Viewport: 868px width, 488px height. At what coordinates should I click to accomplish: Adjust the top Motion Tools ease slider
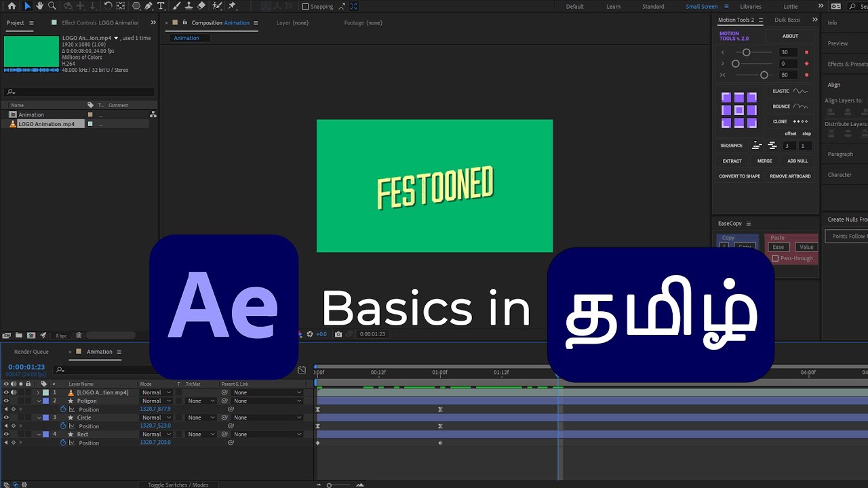(x=747, y=52)
